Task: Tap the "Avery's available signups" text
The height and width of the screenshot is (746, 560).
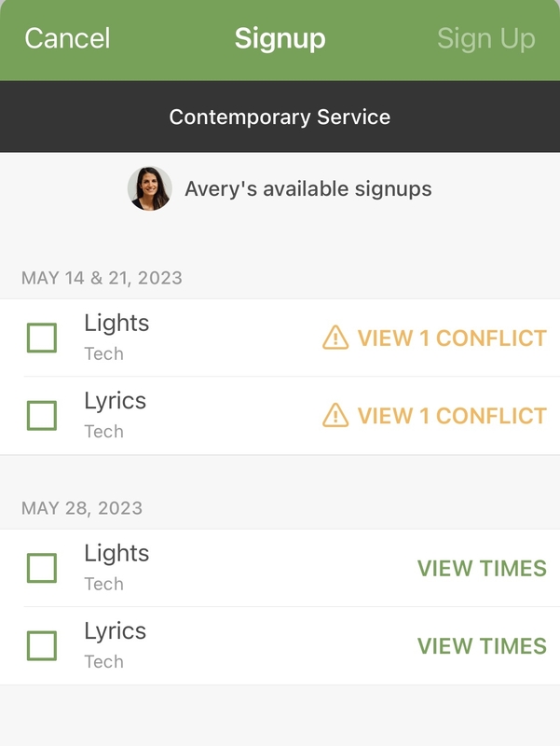Action: pos(308,188)
